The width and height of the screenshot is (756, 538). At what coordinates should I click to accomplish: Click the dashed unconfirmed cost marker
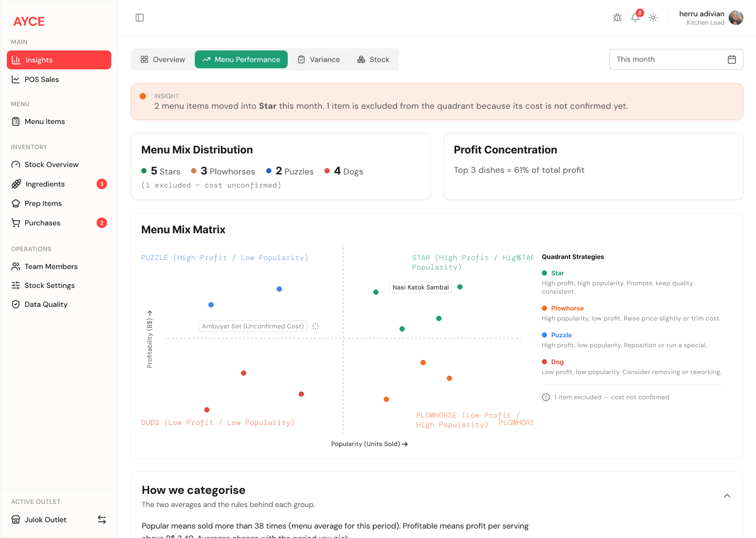[316, 326]
